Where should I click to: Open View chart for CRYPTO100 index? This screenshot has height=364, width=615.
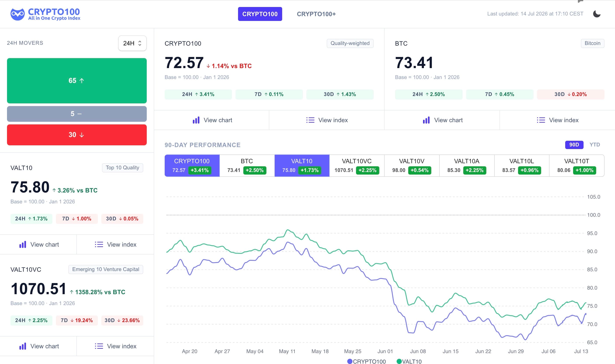click(x=212, y=120)
